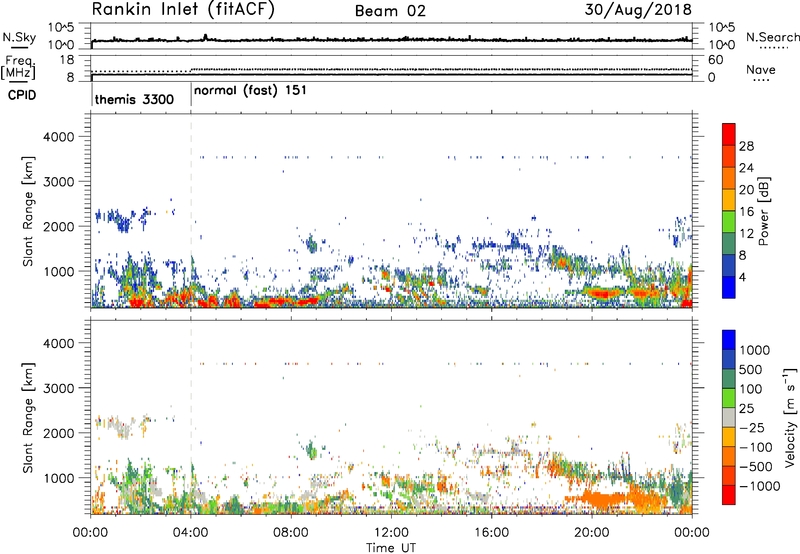This screenshot has height=554, width=800.
Task: Click the '4' label on the power colorbar
Action: [742, 277]
